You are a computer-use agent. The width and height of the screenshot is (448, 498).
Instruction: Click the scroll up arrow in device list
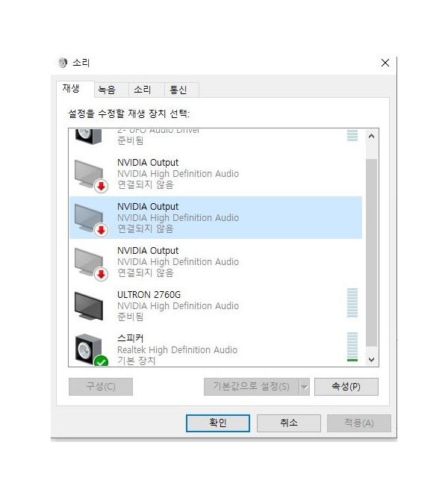coord(371,136)
